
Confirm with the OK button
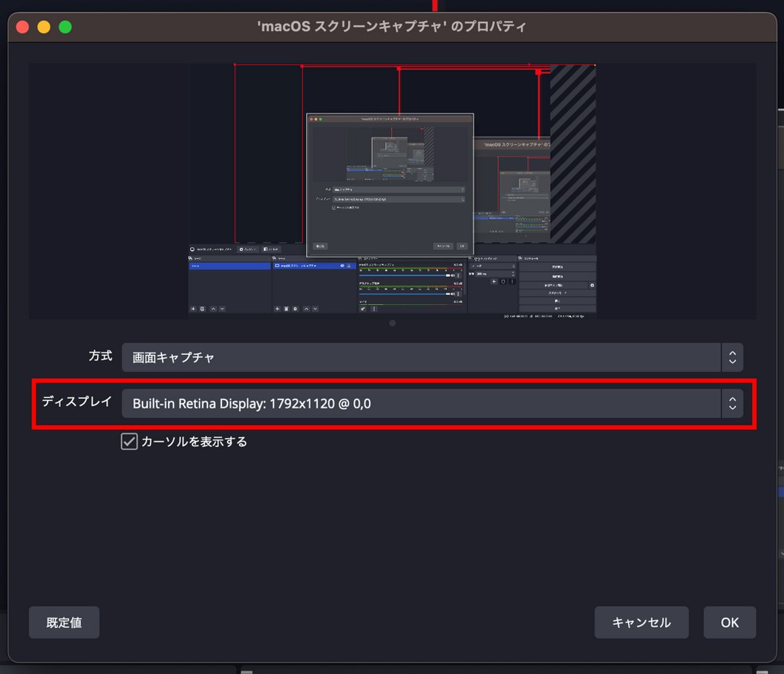point(730,623)
